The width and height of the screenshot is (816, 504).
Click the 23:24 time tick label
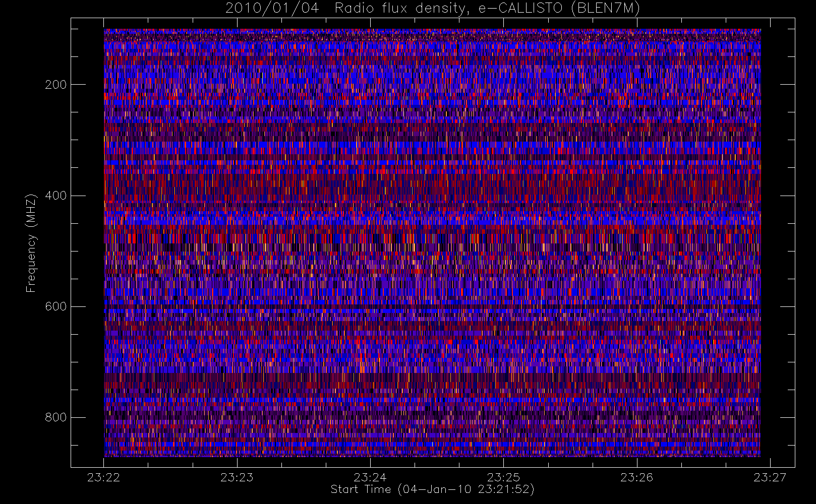click(370, 477)
